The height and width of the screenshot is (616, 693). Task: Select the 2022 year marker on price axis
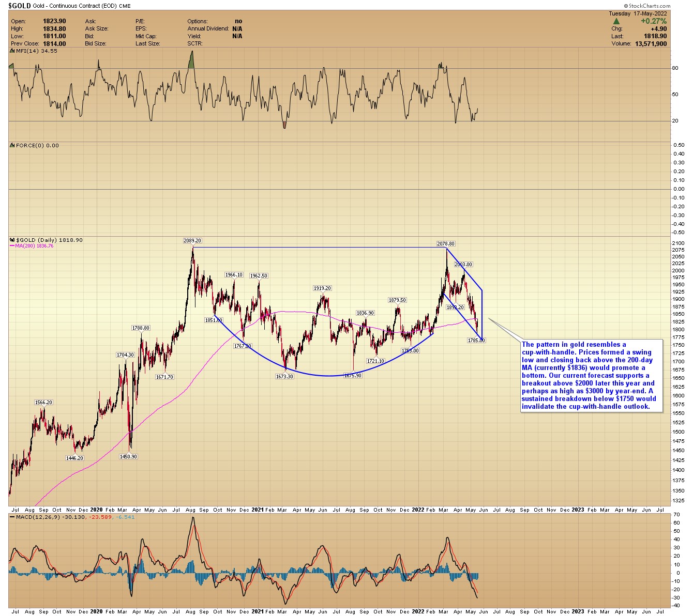point(418,510)
